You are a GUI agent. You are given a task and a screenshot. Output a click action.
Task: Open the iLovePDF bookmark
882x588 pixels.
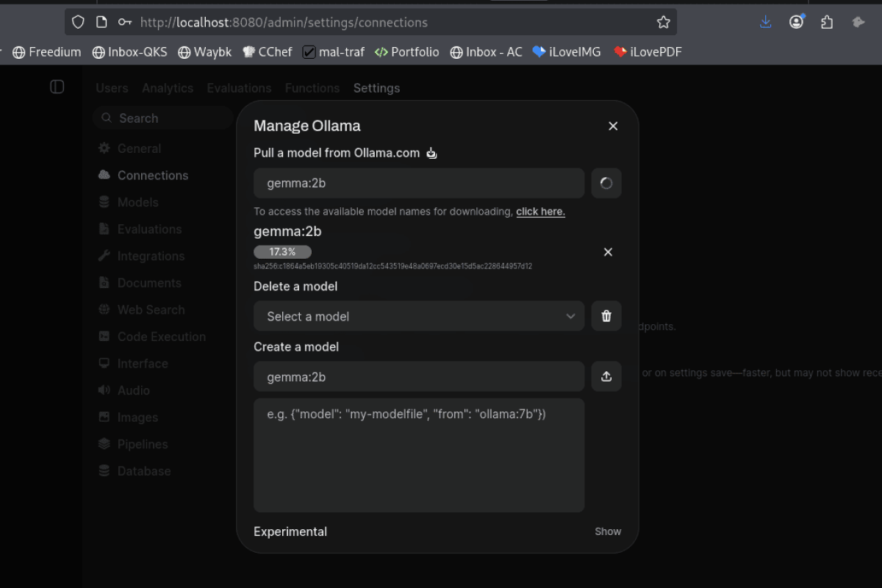648,52
